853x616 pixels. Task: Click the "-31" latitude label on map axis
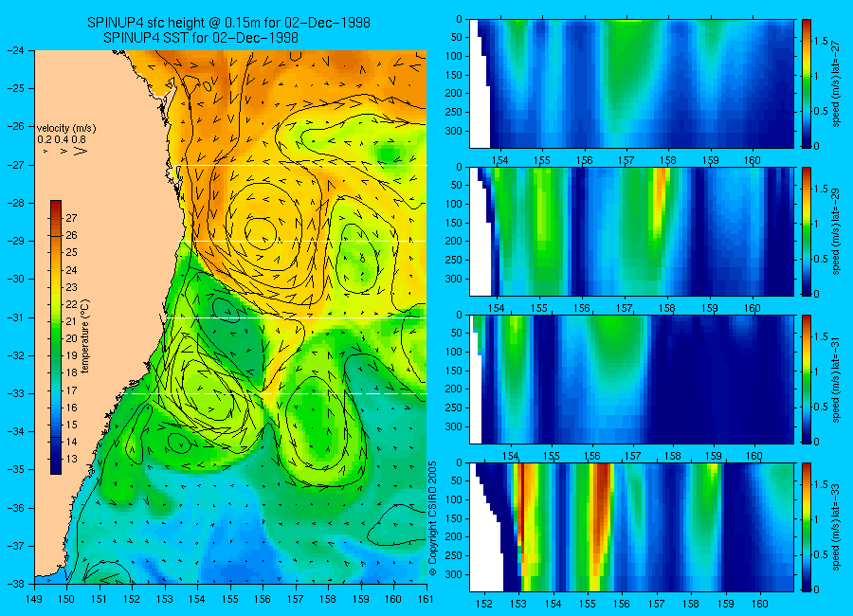pyautogui.click(x=14, y=317)
